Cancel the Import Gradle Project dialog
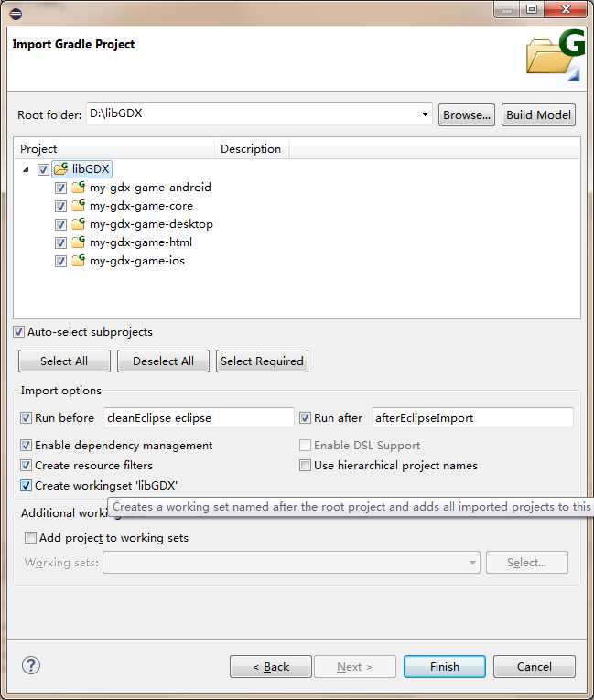594x700 pixels. (x=535, y=666)
